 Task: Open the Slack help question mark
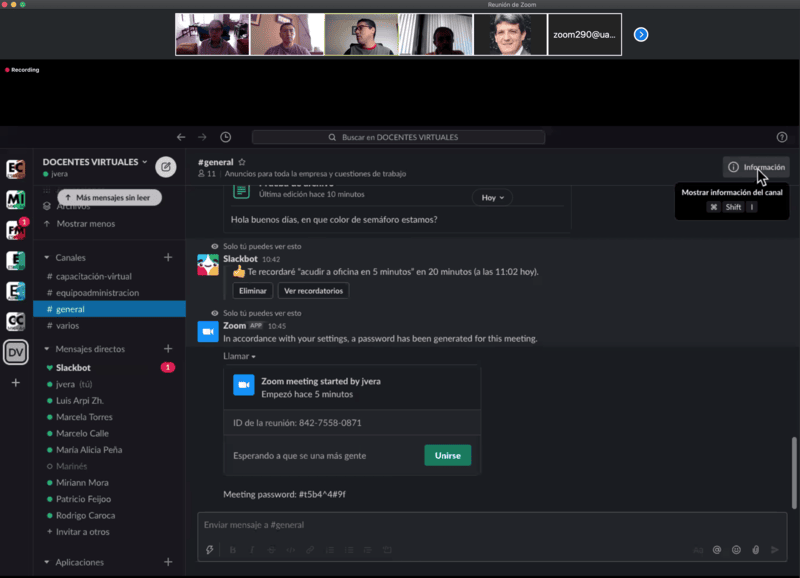click(782, 137)
